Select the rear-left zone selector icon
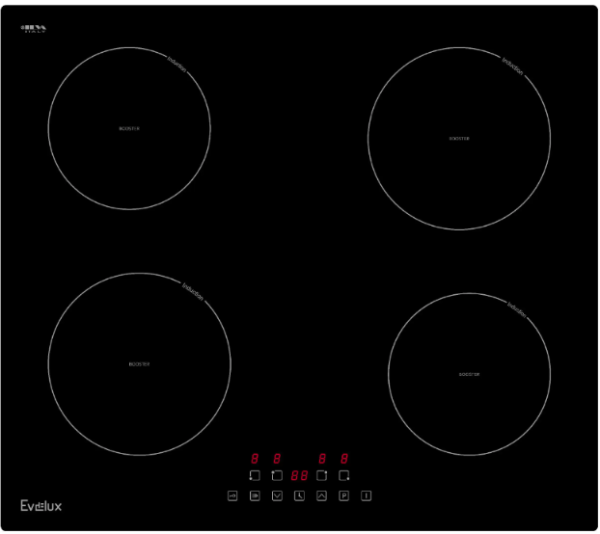Screen dimensions: 600x534 (x=277, y=475)
